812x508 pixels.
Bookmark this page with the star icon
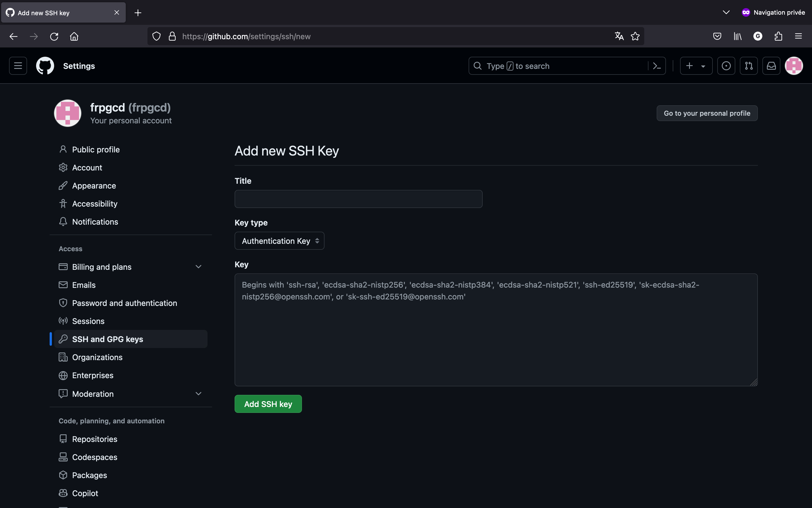(x=635, y=36)
